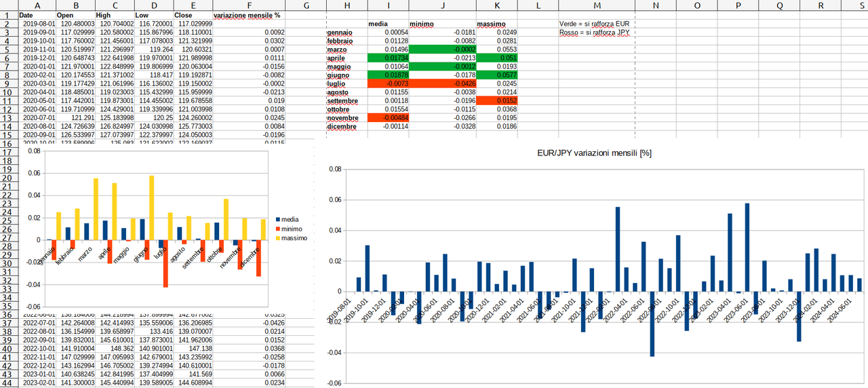
Task: Select the 'variazione mensile %' header cell
Action: (250, 14)
